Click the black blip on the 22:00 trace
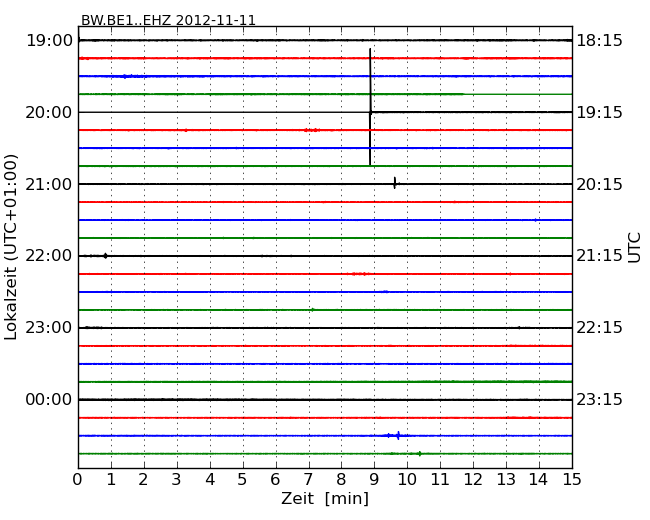The width and height of the screenshot is (650, 520). (x=105, y=256)
